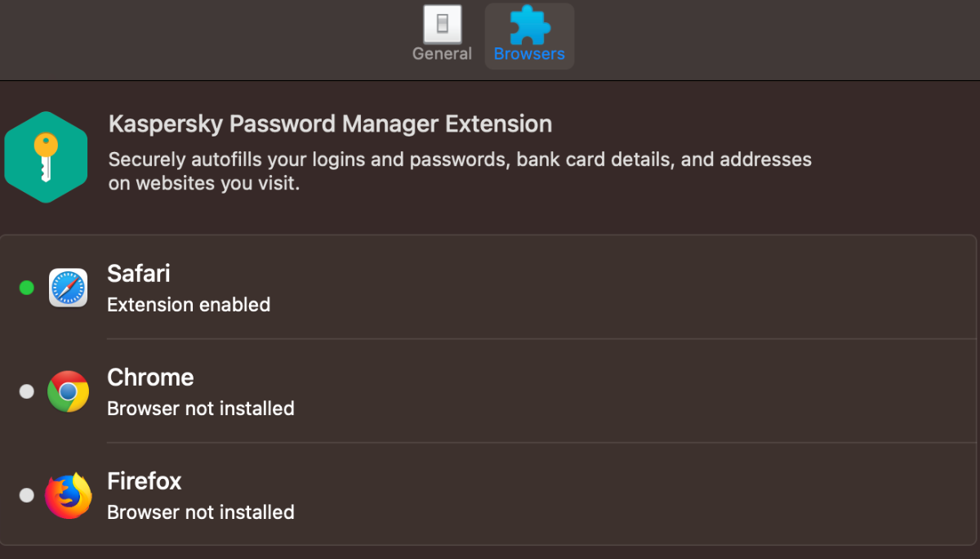Click Chrome's 'Browser not installed' text

pyautogui.click(x=201, y=409)
